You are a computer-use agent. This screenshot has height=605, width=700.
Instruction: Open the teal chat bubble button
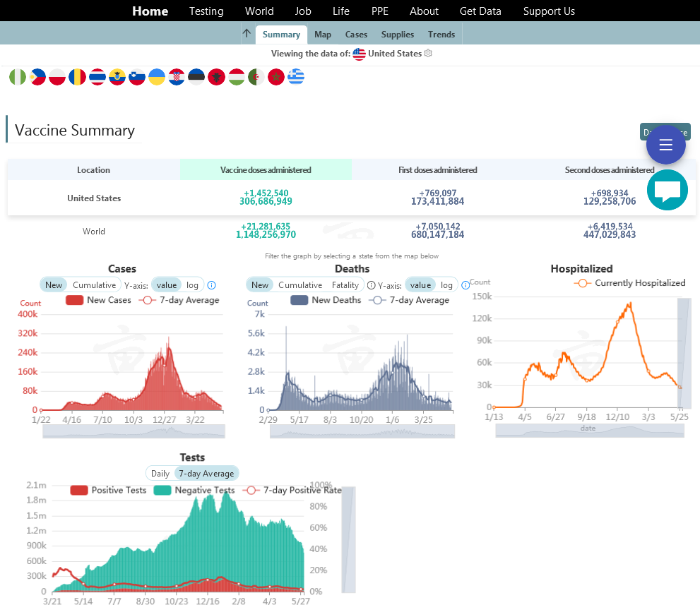click(667, 191)
